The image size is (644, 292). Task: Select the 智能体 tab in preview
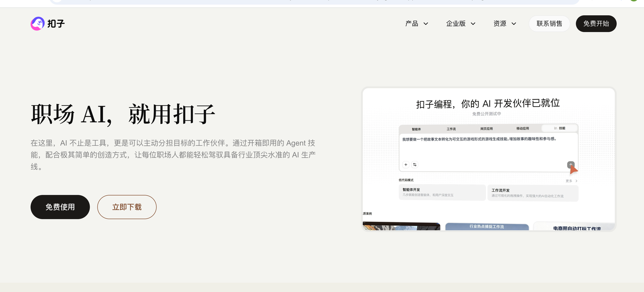[x=416, y=129]
